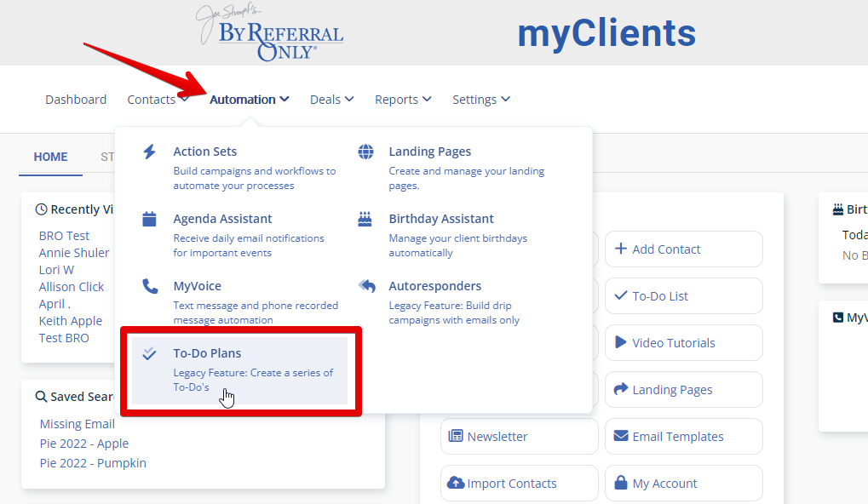Image resolution: width=868 pixels, height=504 pixels.
Task: Switch to the HOME tab
Action: pyautogui.click(x=50, y=157)
